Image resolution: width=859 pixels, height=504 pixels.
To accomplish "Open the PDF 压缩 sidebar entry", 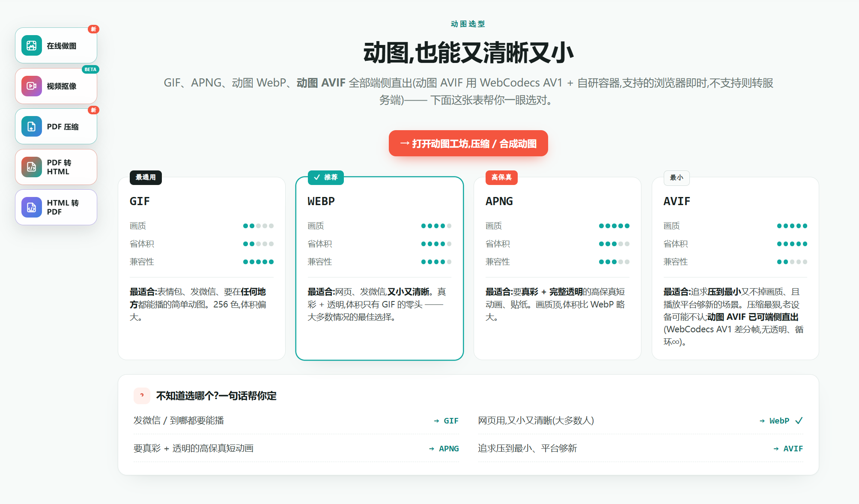I will click(x=56, y=126).
